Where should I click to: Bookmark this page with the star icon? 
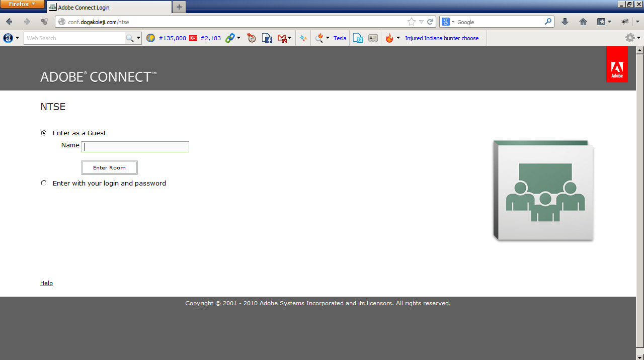[x=411, y=22]
